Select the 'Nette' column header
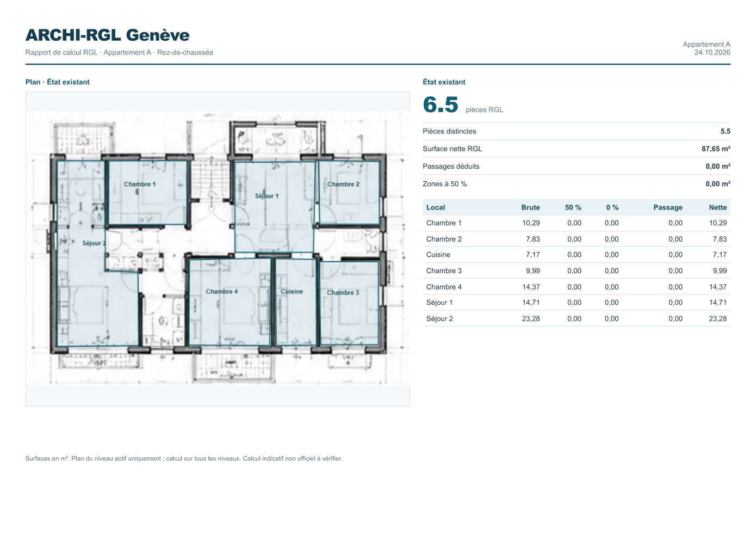756x535 pixels. click(718, 207)
